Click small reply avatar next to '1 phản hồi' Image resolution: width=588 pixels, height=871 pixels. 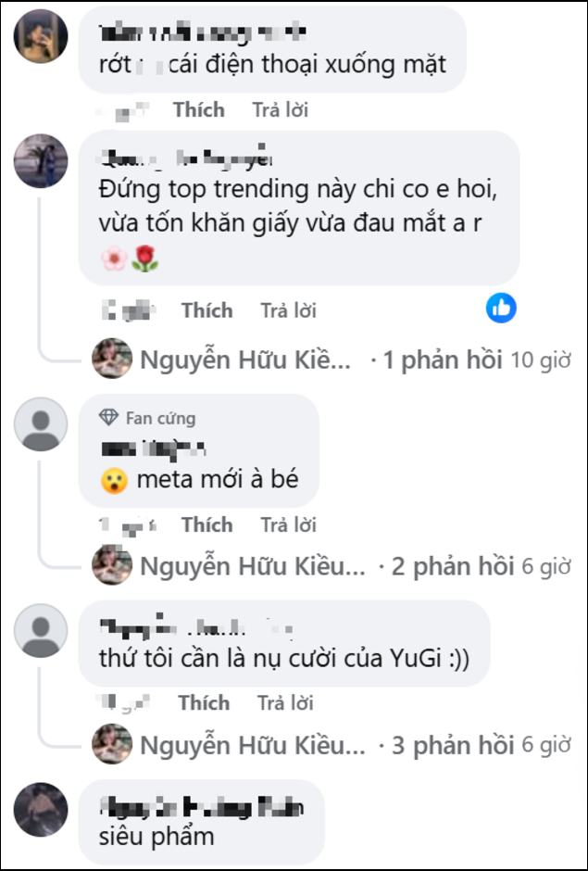[112, 359]
